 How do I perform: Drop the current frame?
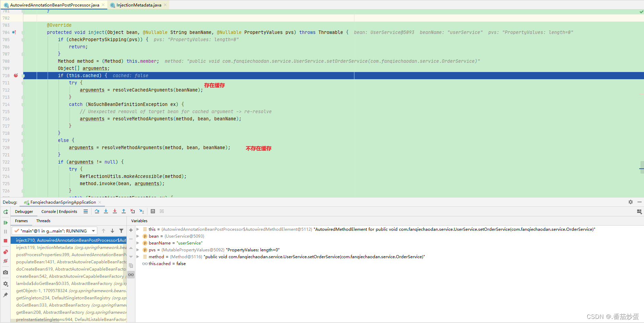pos(133,211)
